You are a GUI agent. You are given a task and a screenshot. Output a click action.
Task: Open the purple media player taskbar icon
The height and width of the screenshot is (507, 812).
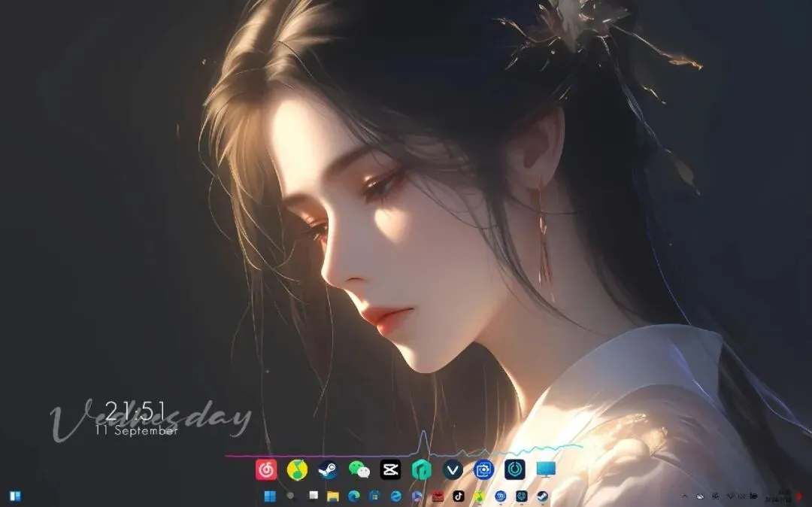click(x=417, y=496)
